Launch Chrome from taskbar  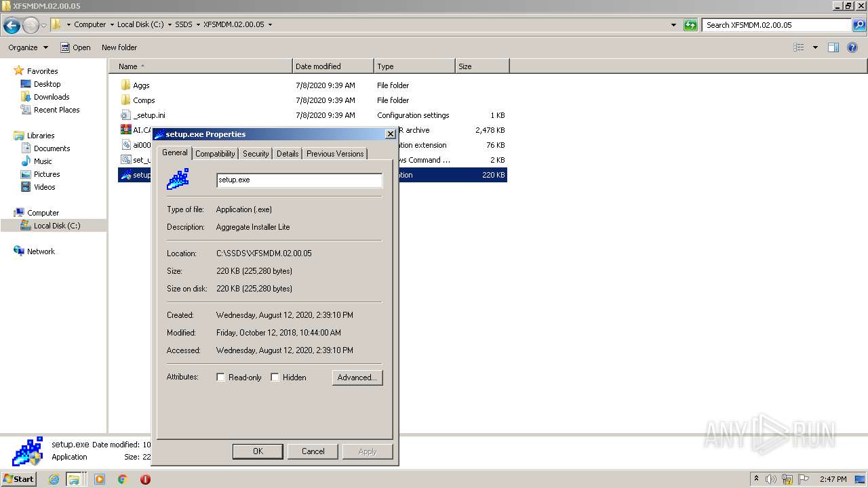(123, 479)
